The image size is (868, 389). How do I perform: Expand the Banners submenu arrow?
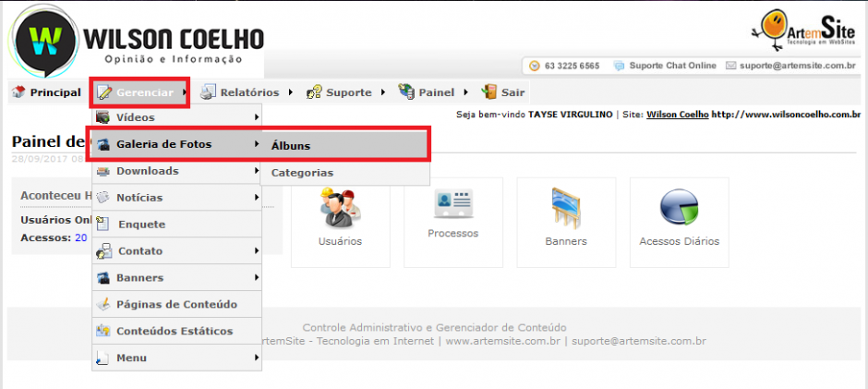(257, 277)
